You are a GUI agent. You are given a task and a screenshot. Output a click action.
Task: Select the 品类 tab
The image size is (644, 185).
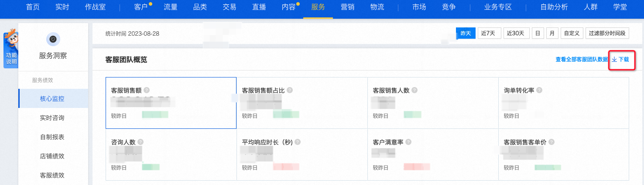pyautogui.click(x=200, y=7)
